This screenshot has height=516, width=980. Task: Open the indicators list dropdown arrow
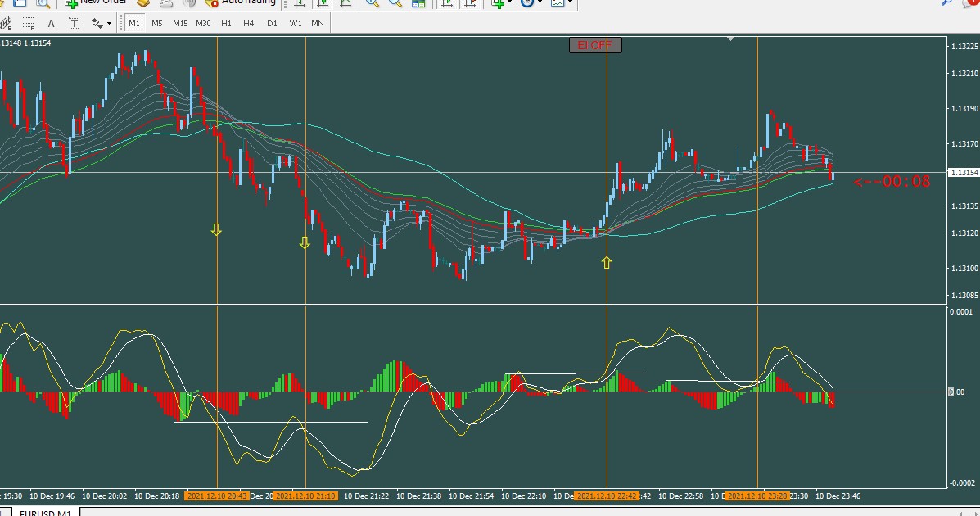pyautogui.click(x=510, y=3)
